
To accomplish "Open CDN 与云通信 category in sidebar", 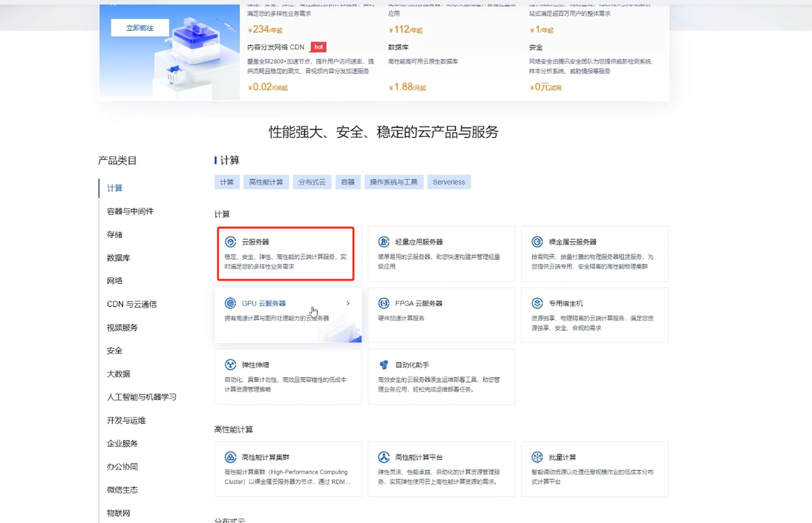I will [x=132, y=304].
